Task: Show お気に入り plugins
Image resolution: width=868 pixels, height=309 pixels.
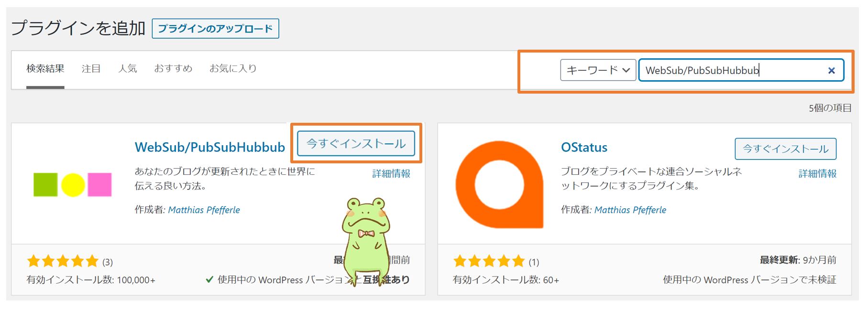Action: pyautogui.click(x=233, y=68)
